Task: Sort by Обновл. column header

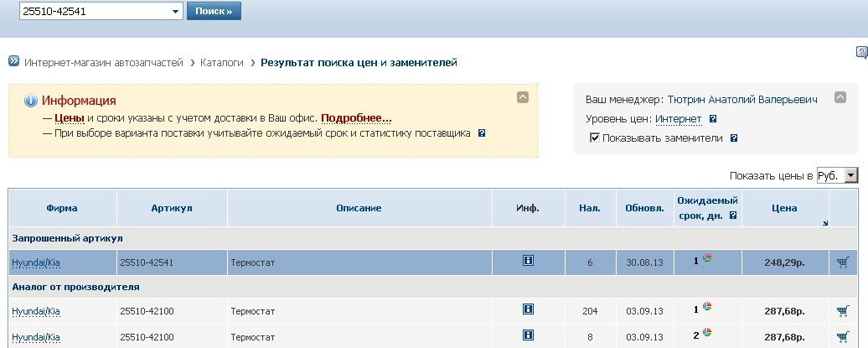Action: click(x=645, y=208)
